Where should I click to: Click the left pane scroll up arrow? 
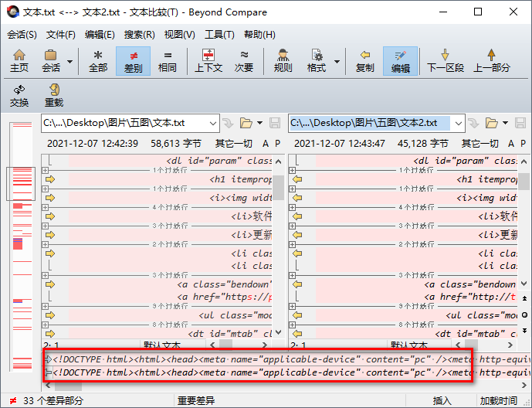click(279, 161)
